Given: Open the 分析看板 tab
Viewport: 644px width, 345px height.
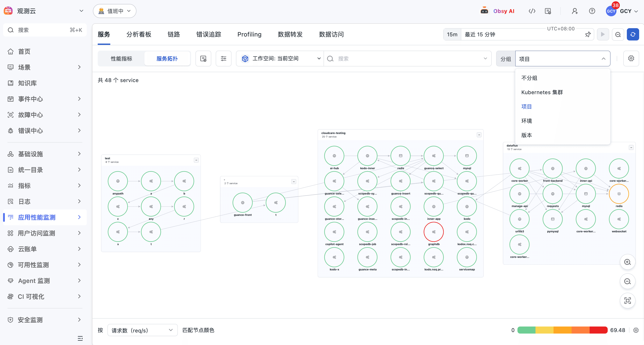Looking at the screenshot, I should click(x=139, y=34).
